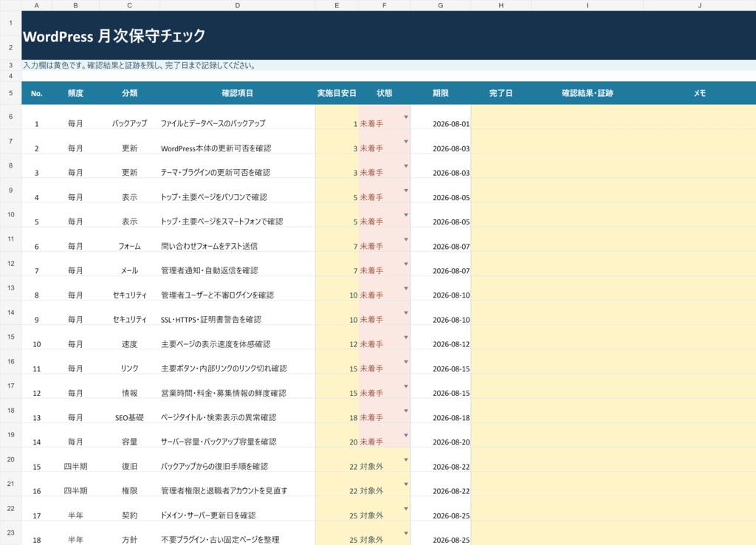The width and height of the screenshot is (756, 545).
Task: Open status dropdown for 不要プラグイン・古い固定ページを整理 row
Action: coord(405,533)
